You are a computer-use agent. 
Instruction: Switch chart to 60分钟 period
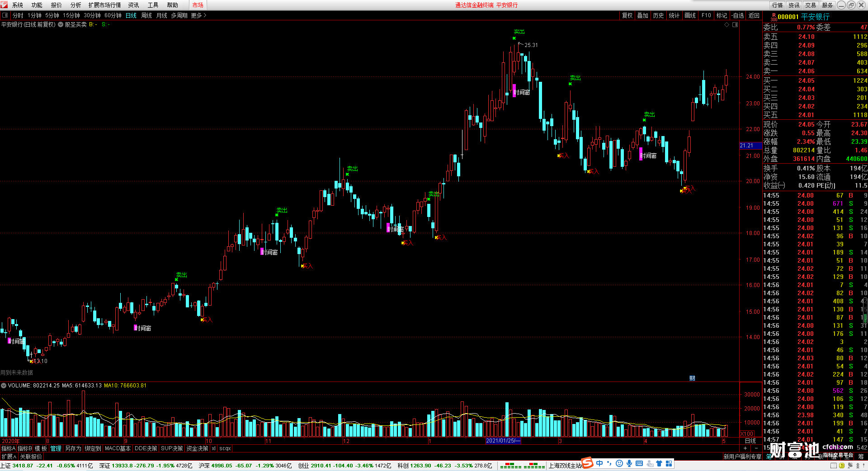pyautogui.click(x=113, y=15)
